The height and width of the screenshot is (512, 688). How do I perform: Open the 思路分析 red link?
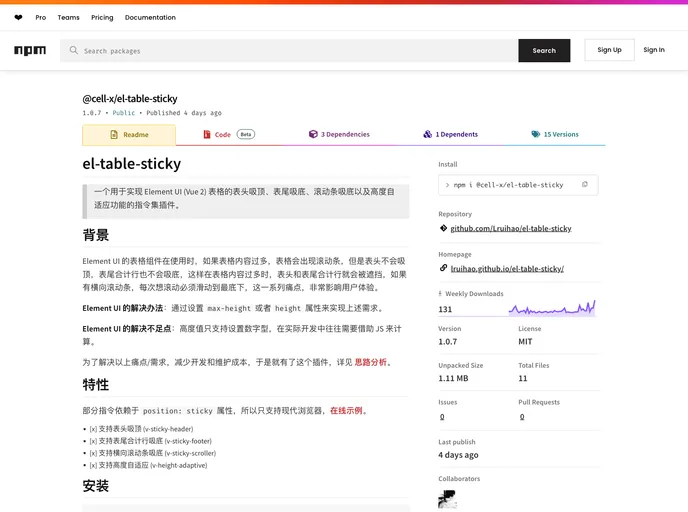click(x=371, y=362)
